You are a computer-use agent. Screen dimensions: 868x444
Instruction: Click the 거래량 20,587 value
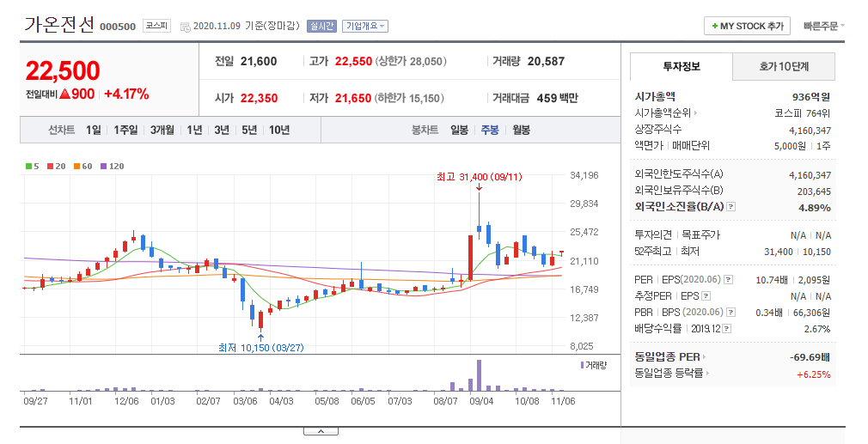pyautogui.click(x=546, y=61)
